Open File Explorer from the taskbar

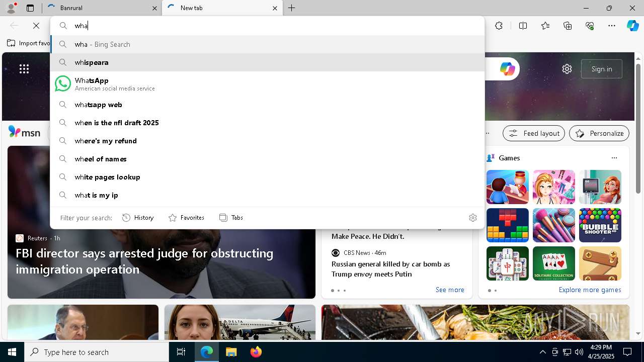[x=231, y=352]
